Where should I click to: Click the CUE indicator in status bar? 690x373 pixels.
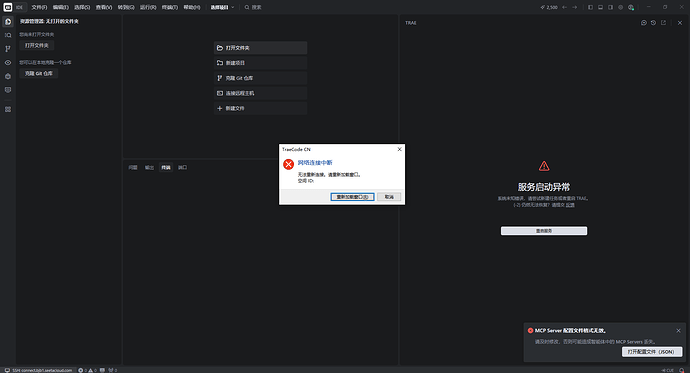(668, 370)
